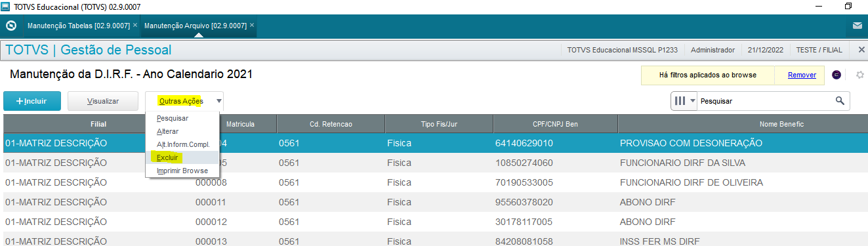Click the Administrador user label
Image resolution: width=868 pixels, height=246 pixels.
point(713,50)
